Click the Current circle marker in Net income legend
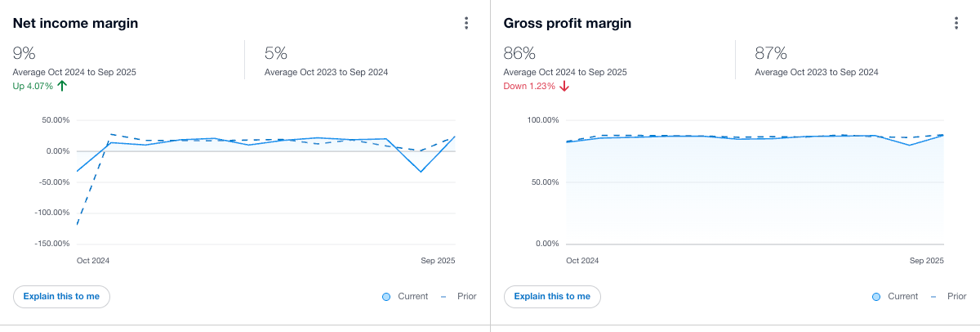The image size is (980, 332). click(x=386, y=296)
